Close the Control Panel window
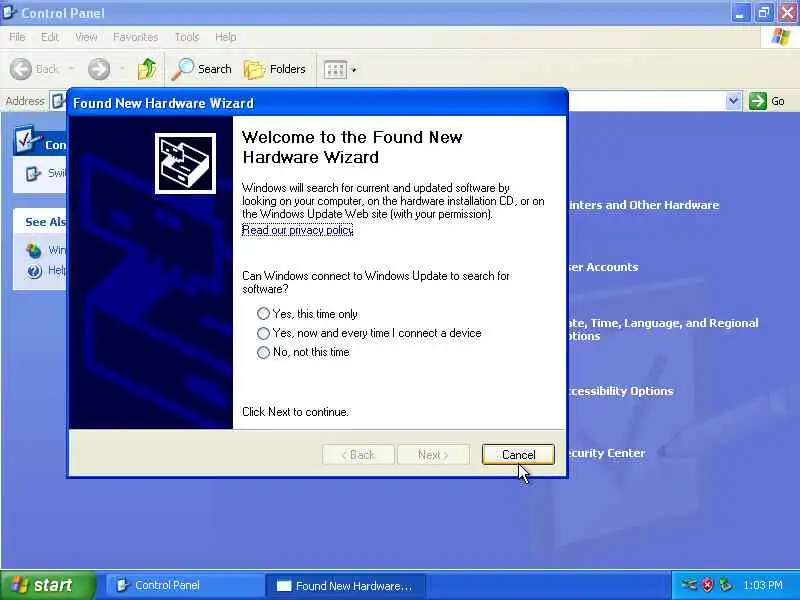Screen dimensions: 800x600 (787, 13)
